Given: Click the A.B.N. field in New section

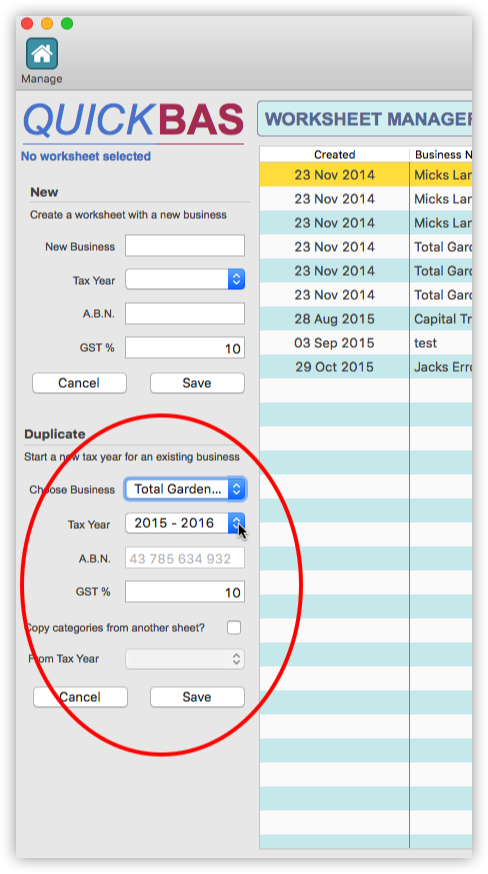Looking at the screenshot, I should [x=185, y=314].
